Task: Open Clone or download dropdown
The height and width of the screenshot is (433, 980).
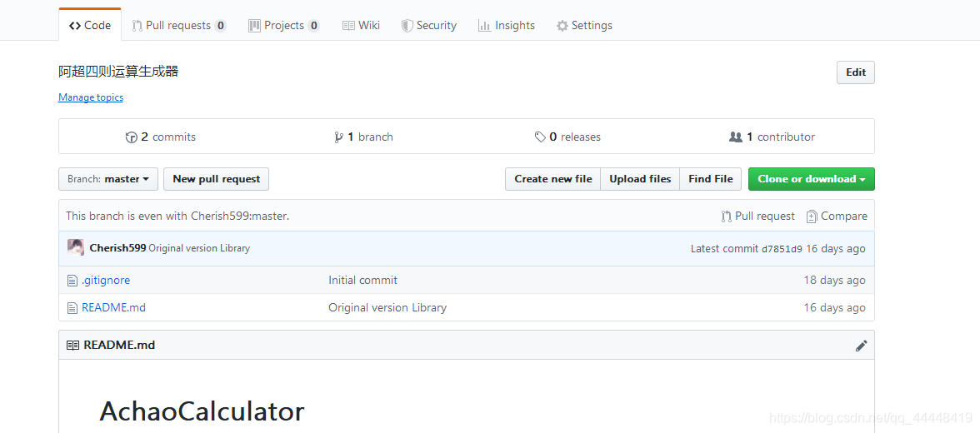Action: (812, 179)
